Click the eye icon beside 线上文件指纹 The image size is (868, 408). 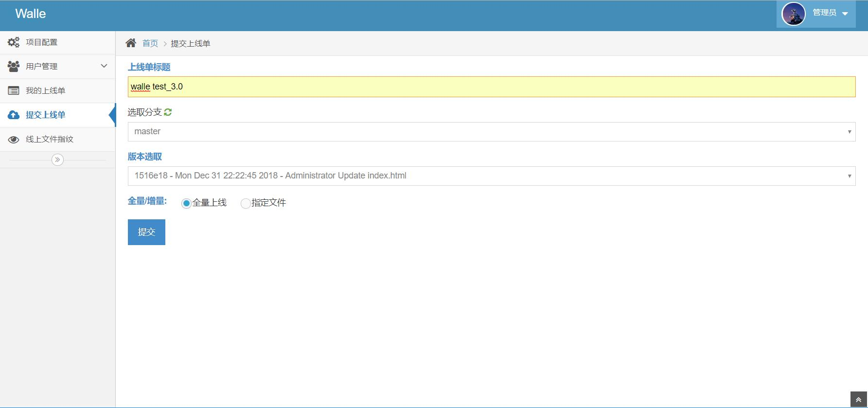point(14,140)
